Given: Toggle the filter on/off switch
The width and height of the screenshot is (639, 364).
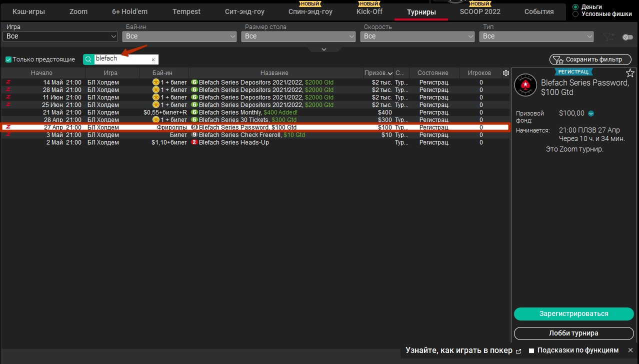Looking at the screenshot, I should (627, 37).
